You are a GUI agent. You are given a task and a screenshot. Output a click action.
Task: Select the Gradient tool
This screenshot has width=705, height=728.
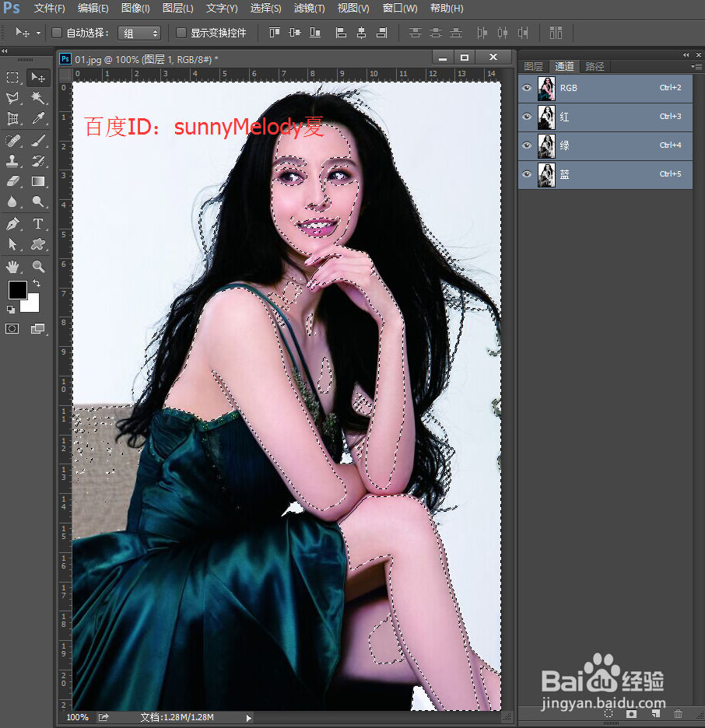(x=37, y=181)
